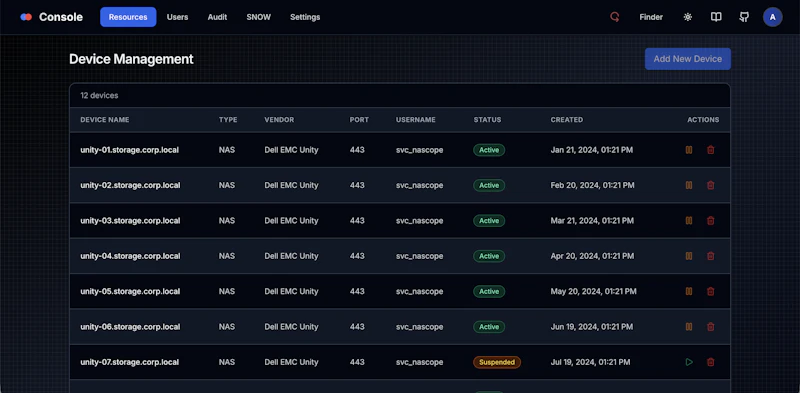Delete device unity-03.storage.corp.local
The height and width of the screenshot is (393, 800).
point(711,220)
